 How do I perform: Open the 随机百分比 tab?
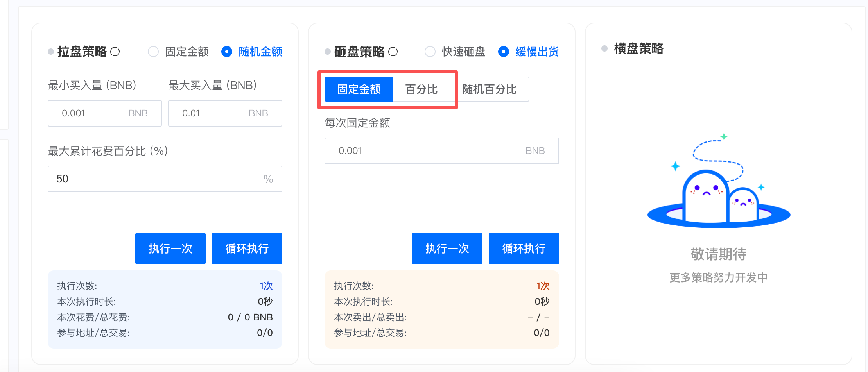click(490, 89)
